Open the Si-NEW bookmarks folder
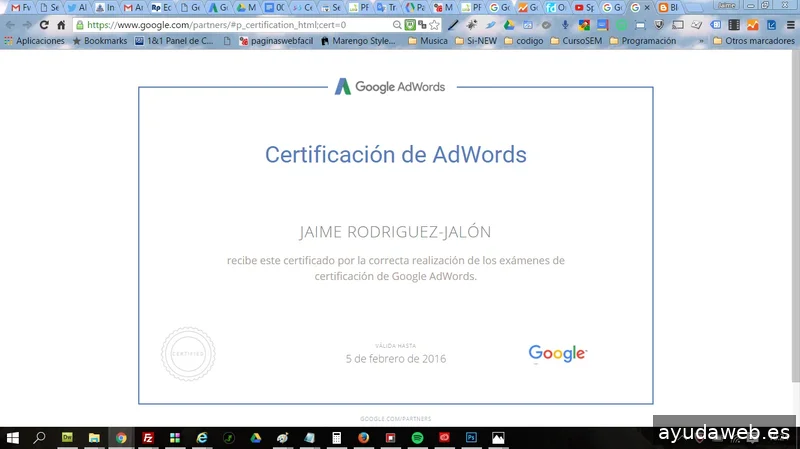Image resolution: width=800 pixels, height=449 pixels. [476, 41]
